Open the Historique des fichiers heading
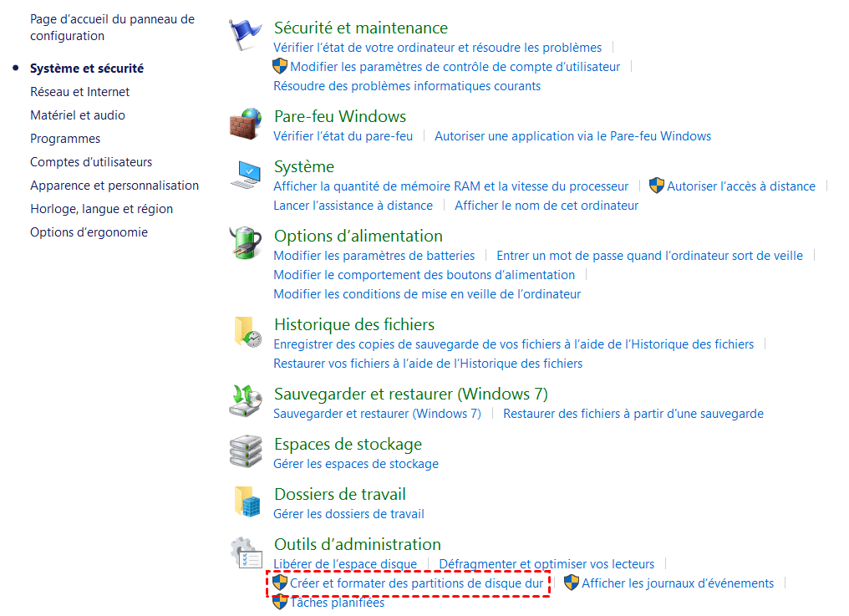 tap(354, 324)
